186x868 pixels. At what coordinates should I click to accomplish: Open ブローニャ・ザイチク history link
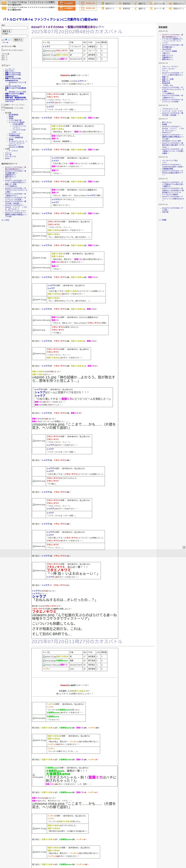point(170,67)
